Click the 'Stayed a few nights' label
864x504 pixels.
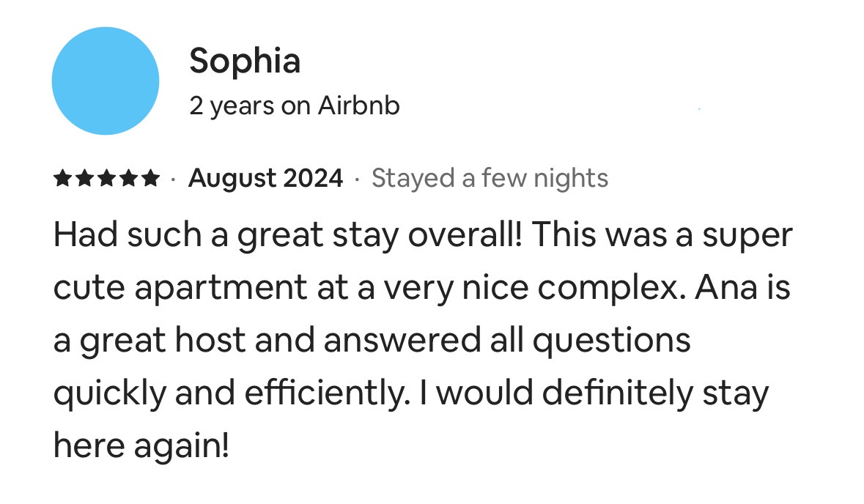490,179
